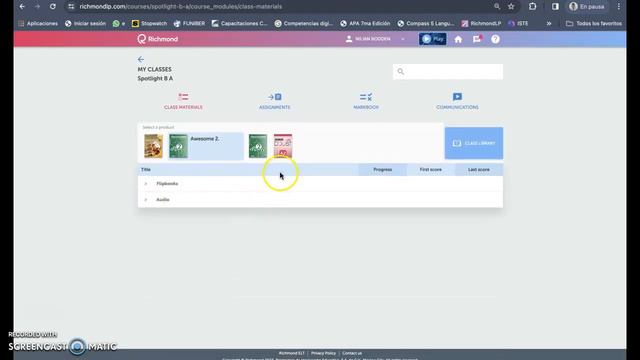
Task: Go forward with the browser forward arrow
Action: (x=37, y=7)
